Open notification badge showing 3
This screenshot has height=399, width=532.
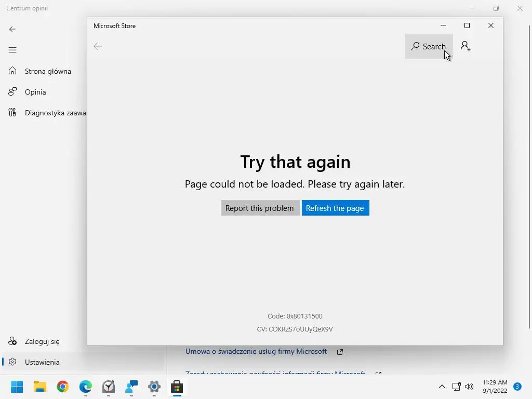click(517, 387)
